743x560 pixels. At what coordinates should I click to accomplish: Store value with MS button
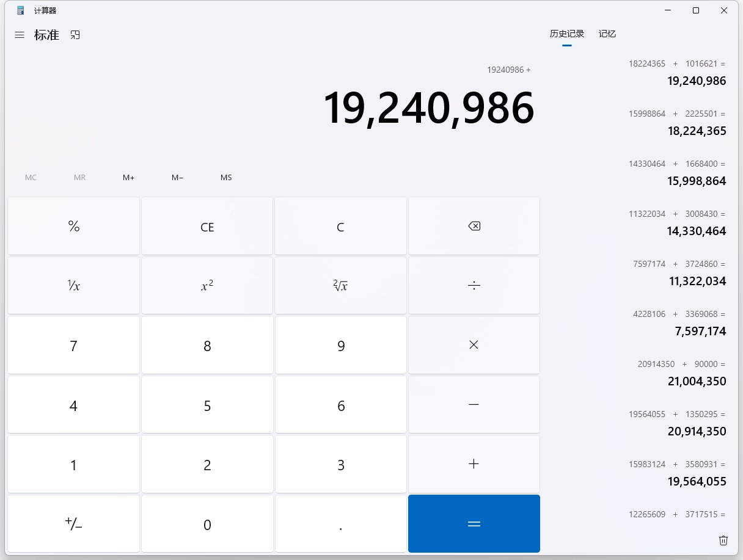pos(226,178)
